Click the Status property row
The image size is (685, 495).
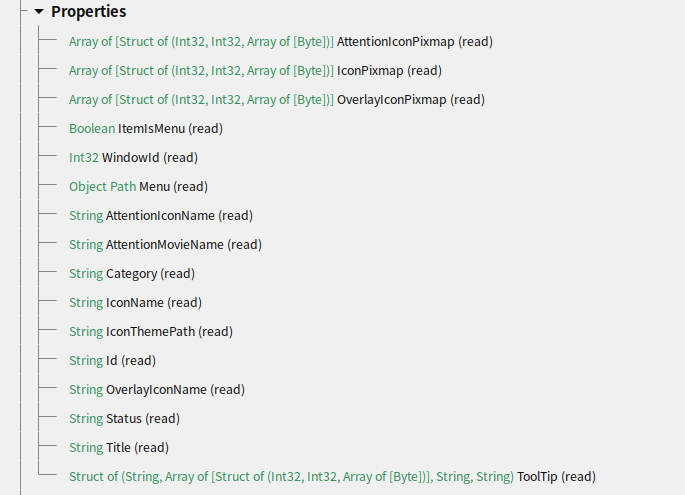coord(124,419)
